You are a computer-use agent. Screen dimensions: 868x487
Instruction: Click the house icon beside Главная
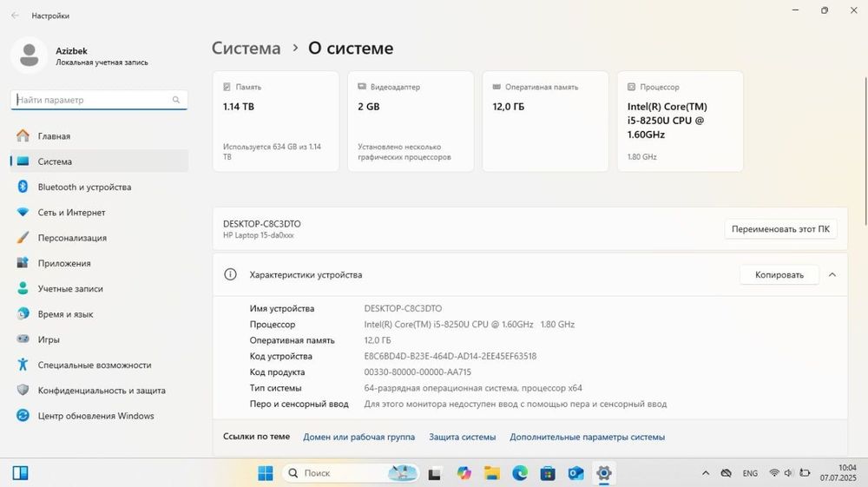(x=23, y=135)
